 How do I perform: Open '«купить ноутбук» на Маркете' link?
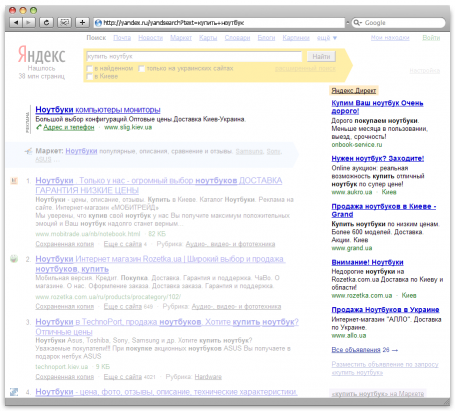click(x=377, y=394)
